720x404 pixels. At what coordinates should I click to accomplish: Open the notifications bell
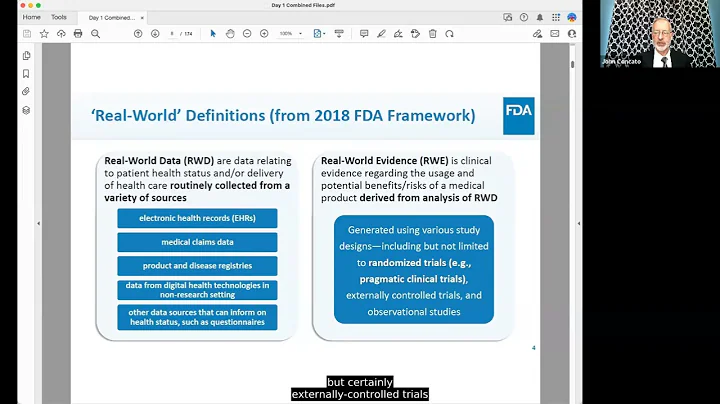pos(540,17)
